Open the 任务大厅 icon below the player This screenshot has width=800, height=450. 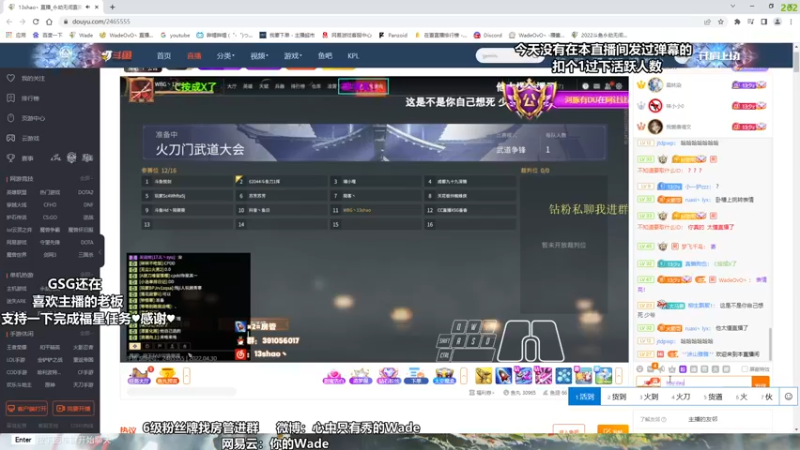coord(139,376)
